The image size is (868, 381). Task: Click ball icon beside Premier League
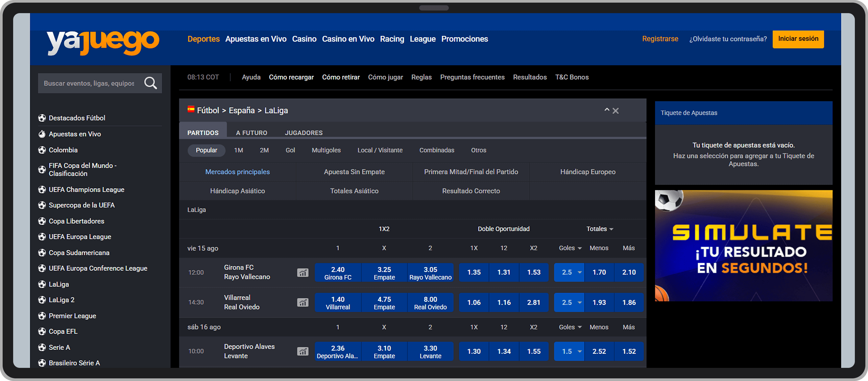tap(42, 316)
